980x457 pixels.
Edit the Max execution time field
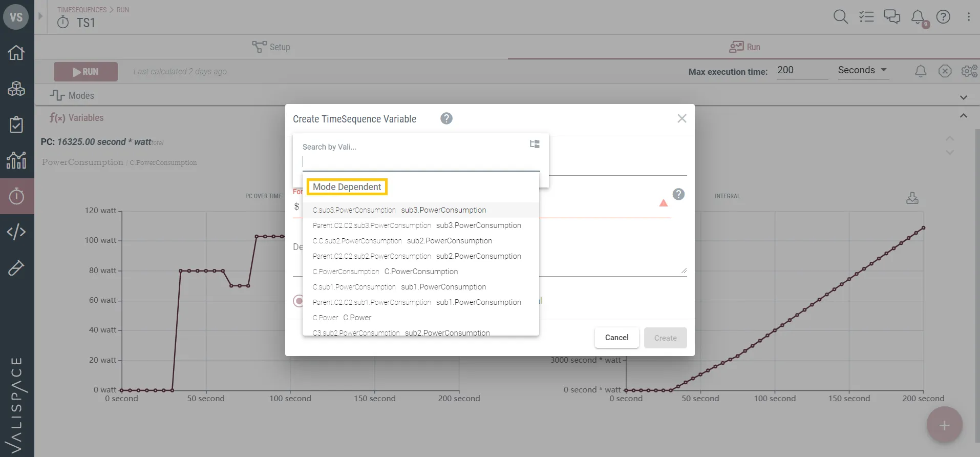802,70
